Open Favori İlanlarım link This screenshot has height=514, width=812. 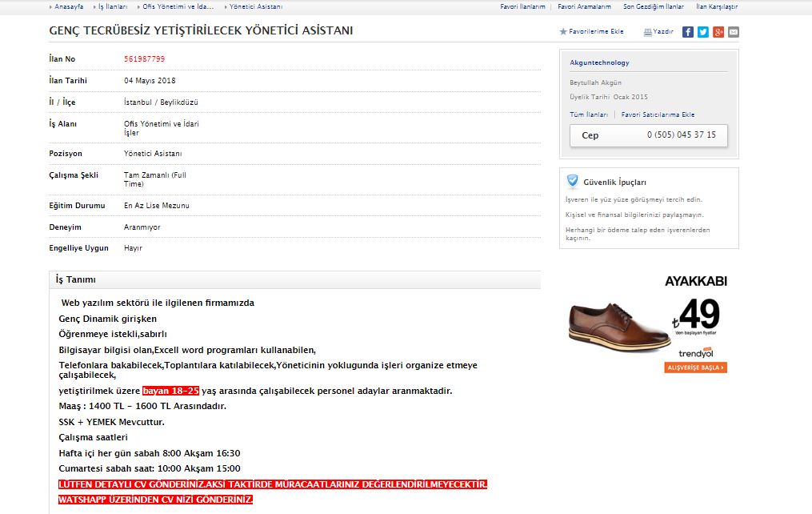(522, 6)
